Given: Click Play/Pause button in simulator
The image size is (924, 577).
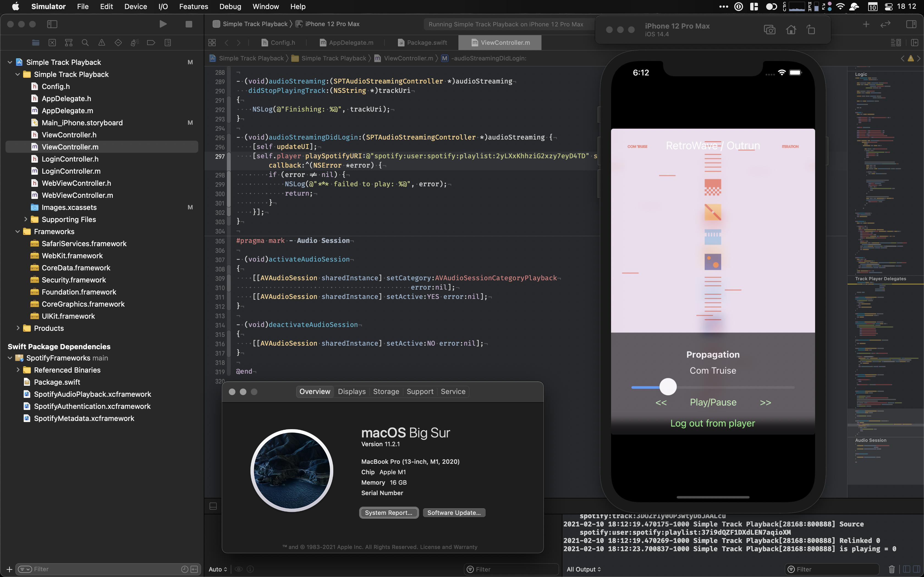Looking at the screenshot, I should [x=713, y=402].
